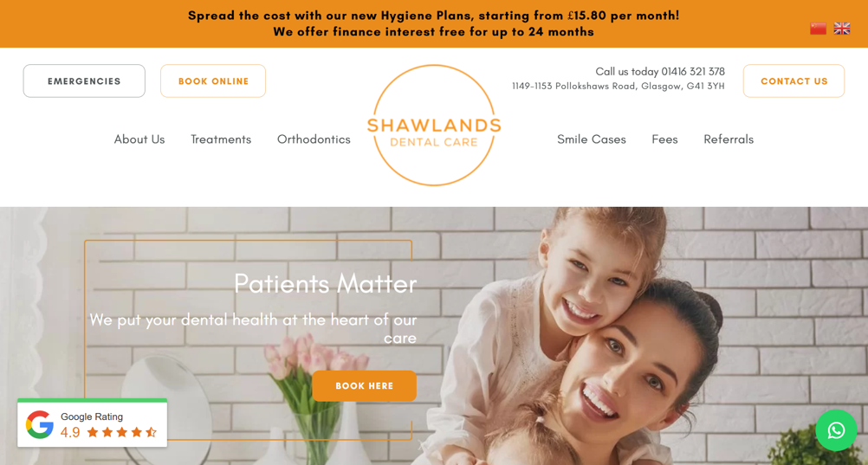The height and width of the screenshot is (465, 868).
Task: Open the Smile Cases page
Action: pos(591,139)
